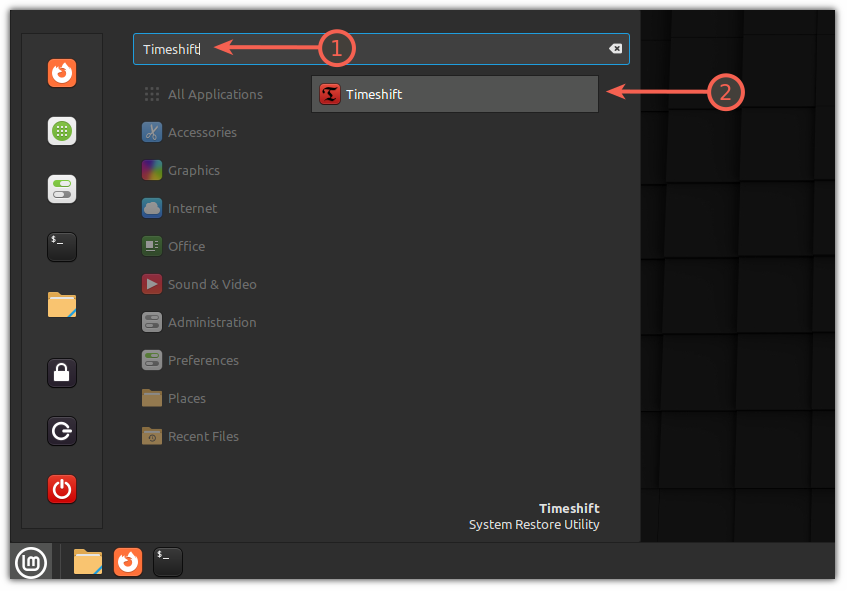This screenshot has height=591, width=847.
Task: Open Files folder in favorites sidebar
Action: [62, 305]
